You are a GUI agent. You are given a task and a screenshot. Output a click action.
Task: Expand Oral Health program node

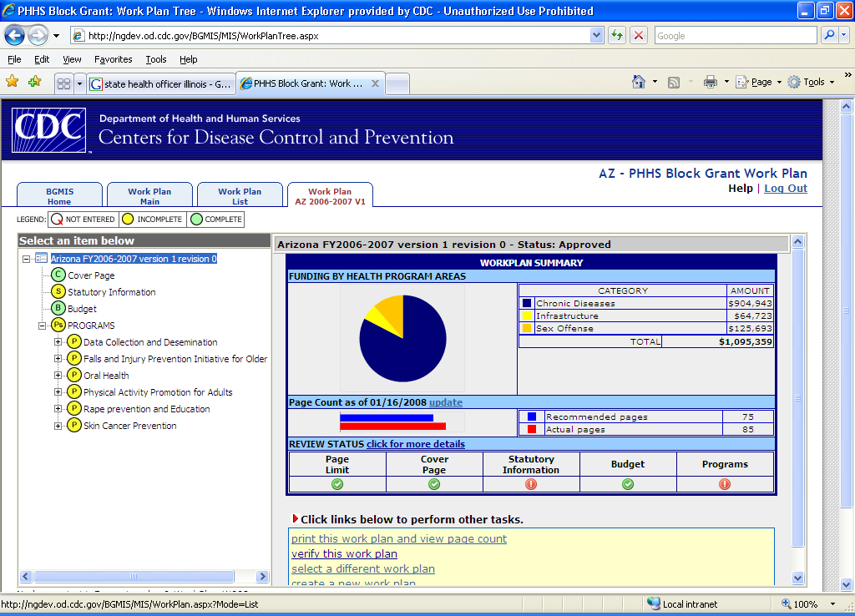click(x=58, y=376)
